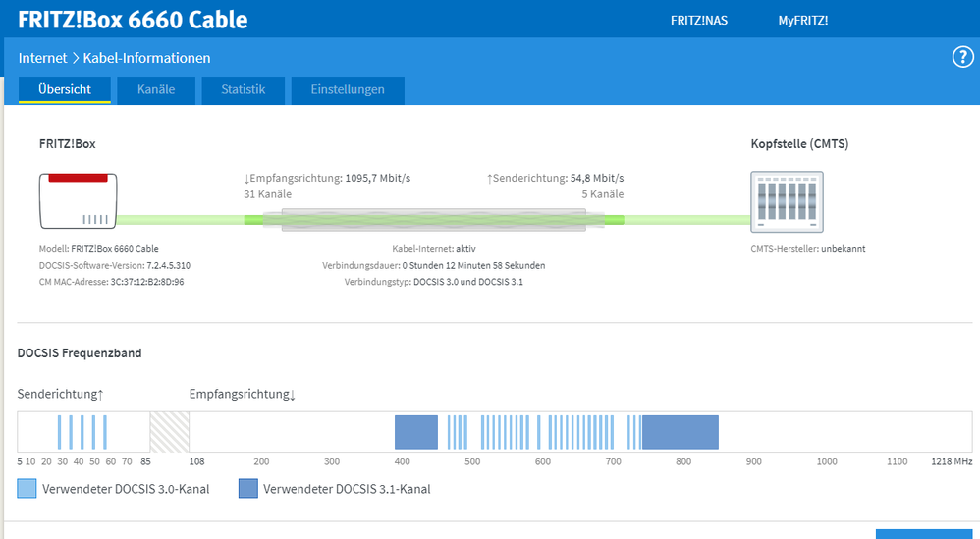The width and height of the screenshot is (980, 539).
Task: Click the hatched band between 85 and 108 MHz
Action: [169, 432]
